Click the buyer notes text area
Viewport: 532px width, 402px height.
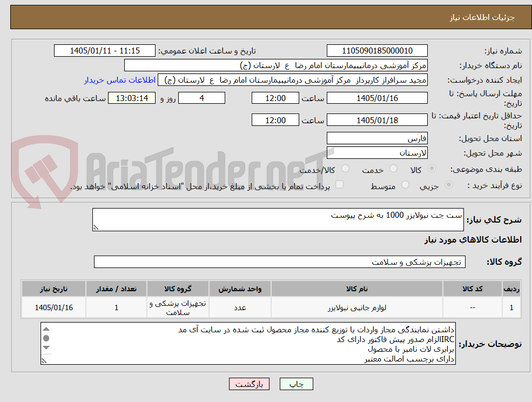pos(248,344)
